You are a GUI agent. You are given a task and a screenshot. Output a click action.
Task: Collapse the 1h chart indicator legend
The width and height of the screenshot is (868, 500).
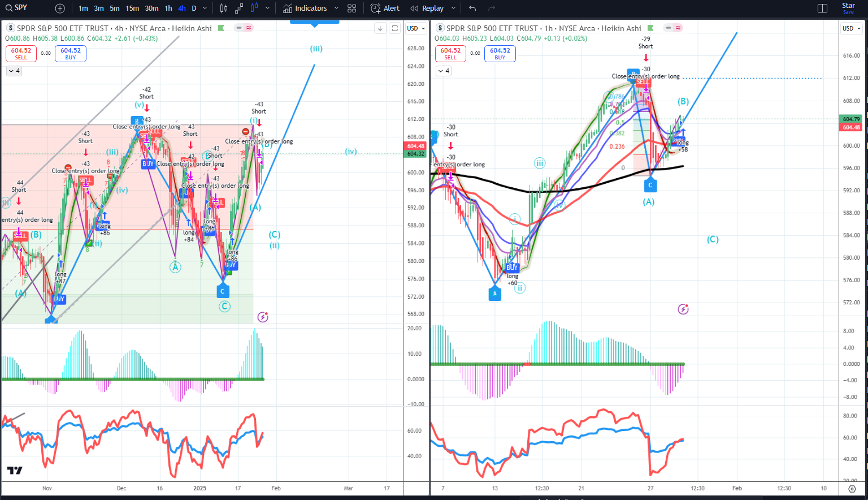tap(444, 71)
